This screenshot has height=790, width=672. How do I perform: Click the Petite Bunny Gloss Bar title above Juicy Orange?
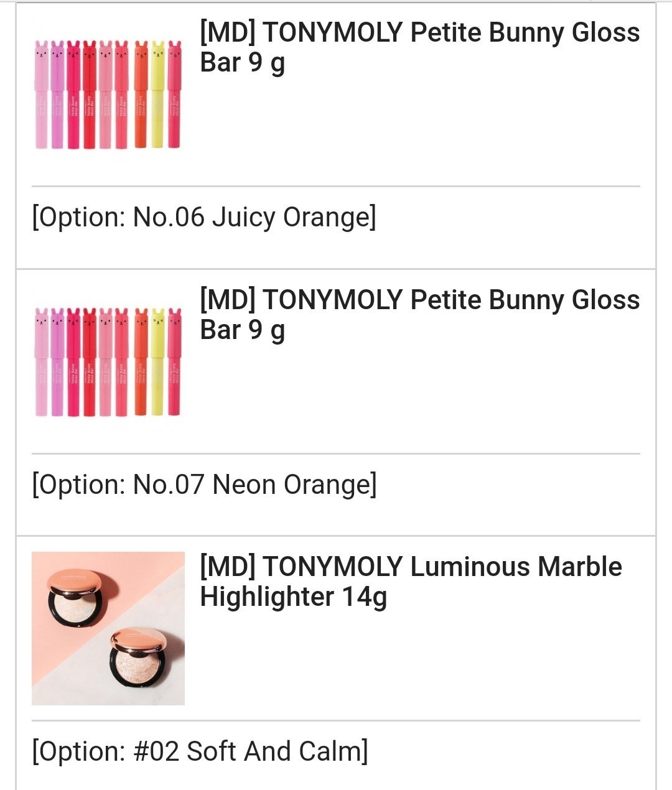point(419,47)
